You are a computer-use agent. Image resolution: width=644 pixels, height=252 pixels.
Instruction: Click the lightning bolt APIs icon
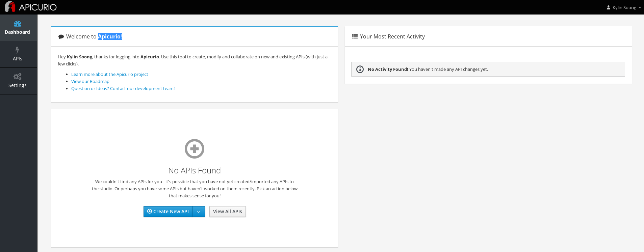coord(17,50)
